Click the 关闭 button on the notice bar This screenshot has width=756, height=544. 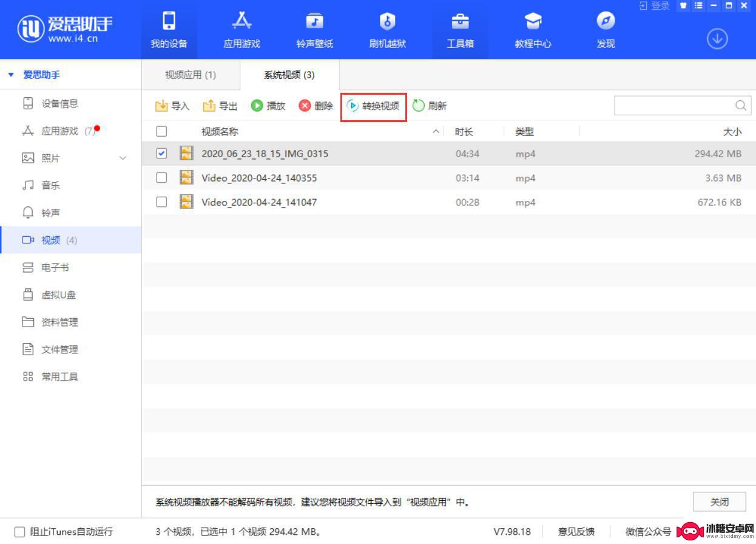point(720,502)
